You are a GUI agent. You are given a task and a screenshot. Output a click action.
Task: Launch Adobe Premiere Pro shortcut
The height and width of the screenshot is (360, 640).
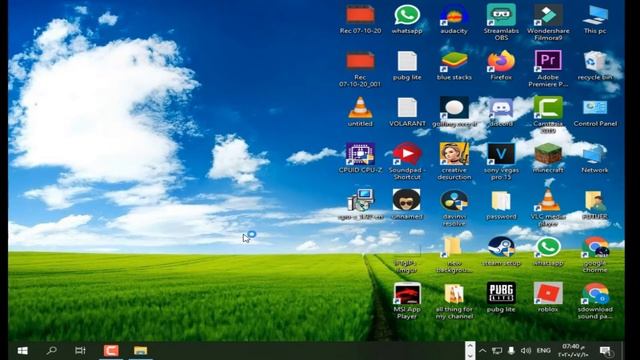click(548, 69)
